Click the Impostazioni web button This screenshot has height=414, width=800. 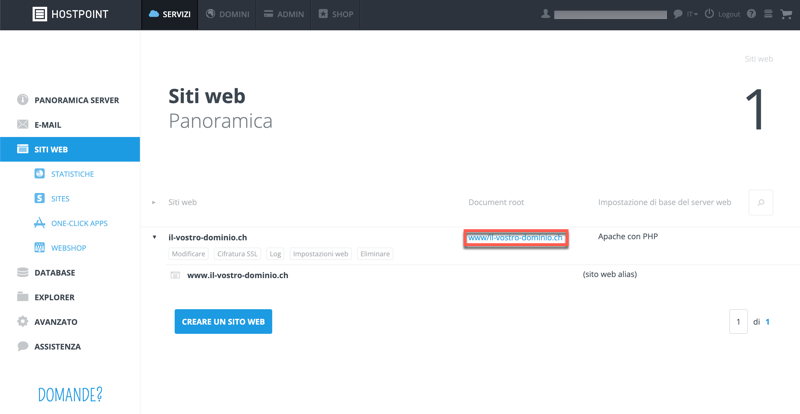pos(320,254)
